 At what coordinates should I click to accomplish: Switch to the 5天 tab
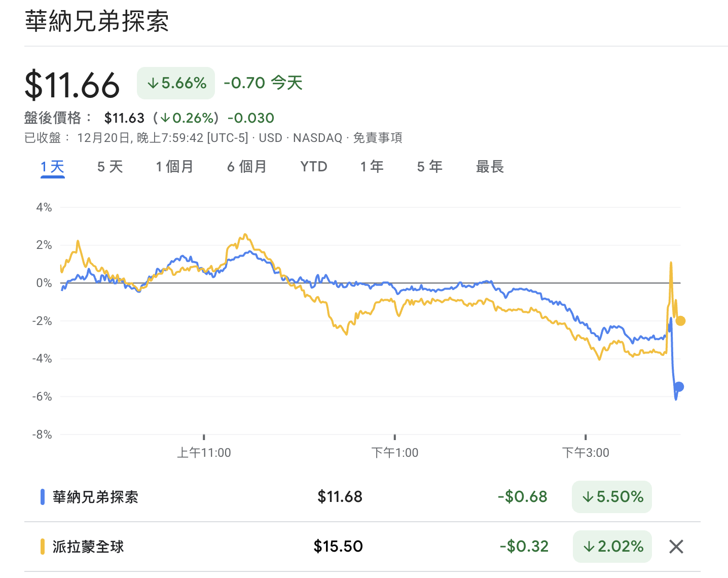click(110, 167)
